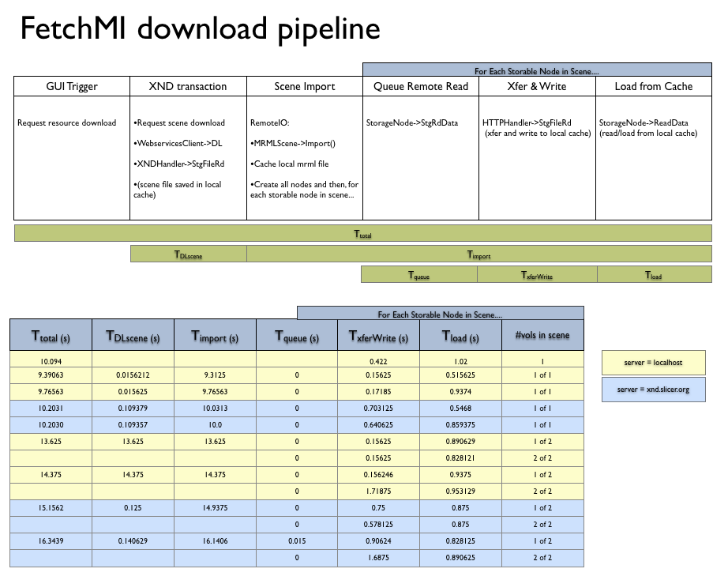This screenshot has height=580, width=728.
Task: Select the "GUI Trigger" column header
Action: pyautogui.click(x=72, y=86)
